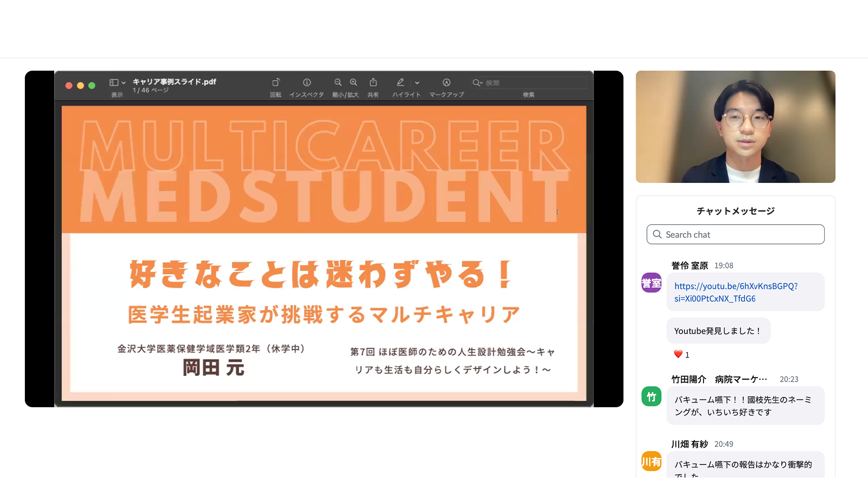Screen dimensions: 868x488
Task: Open the inspector (インスペクタ) icon
Action: 307,83
